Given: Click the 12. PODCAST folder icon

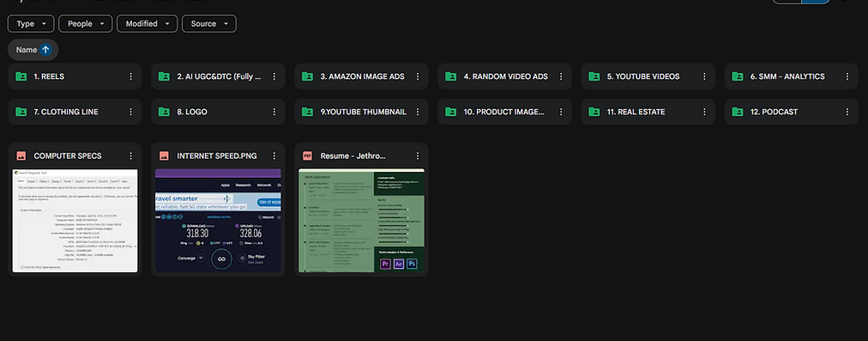Looking at the screenshot, I should (738, 112).
